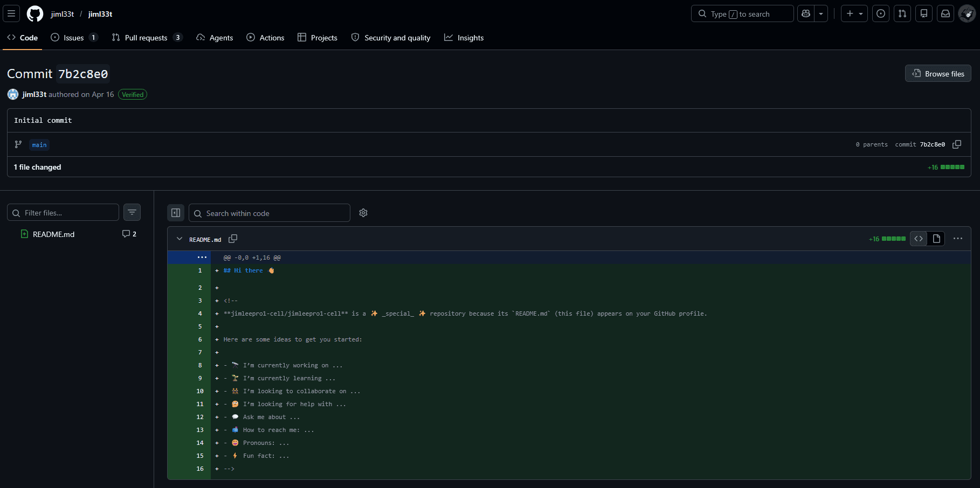Copy the full commit SHA 7b2c8e0
The height and width of the screenshot is (488, 980).
point(957,144)
